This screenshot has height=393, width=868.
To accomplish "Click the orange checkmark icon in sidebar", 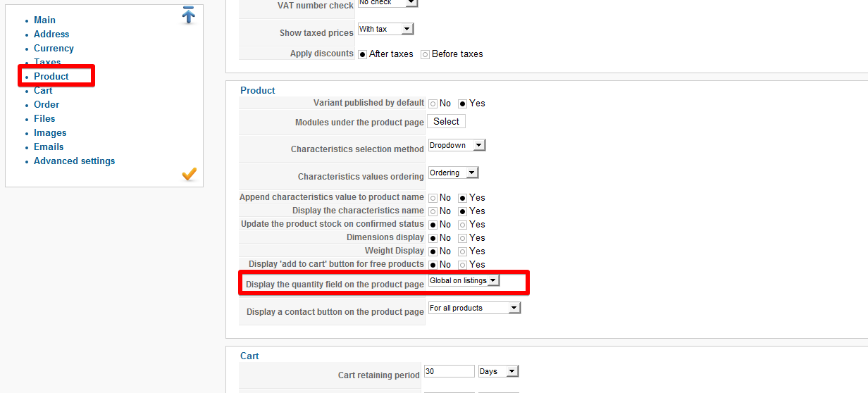I will 189,173.
